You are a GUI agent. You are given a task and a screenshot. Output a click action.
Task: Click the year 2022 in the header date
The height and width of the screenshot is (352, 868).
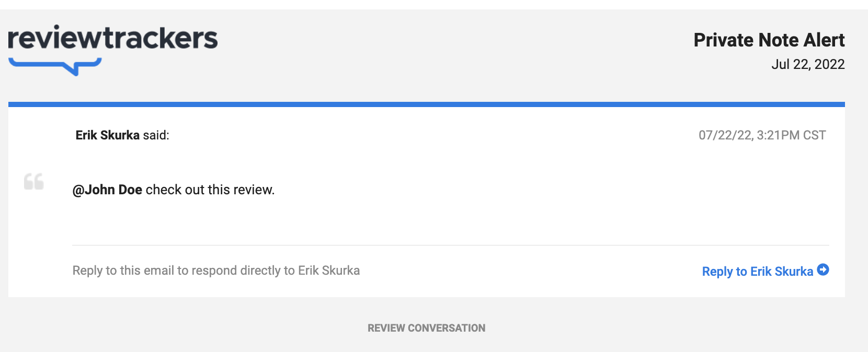(x=830, y=64)
